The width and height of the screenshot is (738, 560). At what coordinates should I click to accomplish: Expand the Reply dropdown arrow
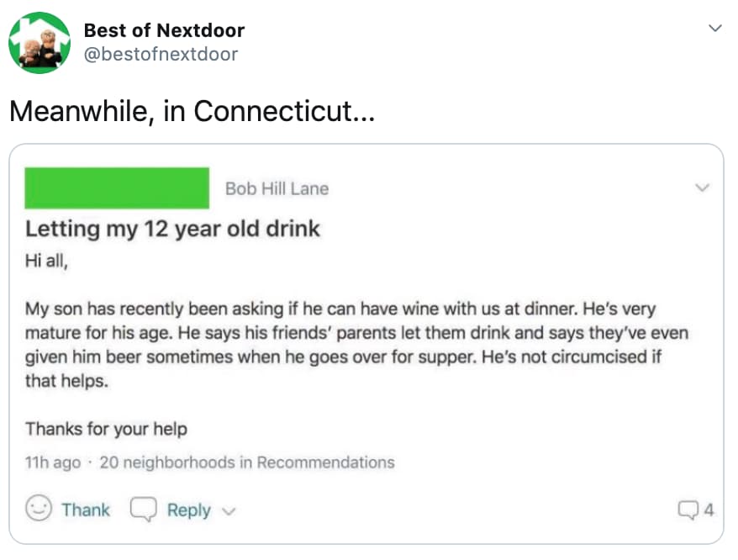click(x=229, y=511)
